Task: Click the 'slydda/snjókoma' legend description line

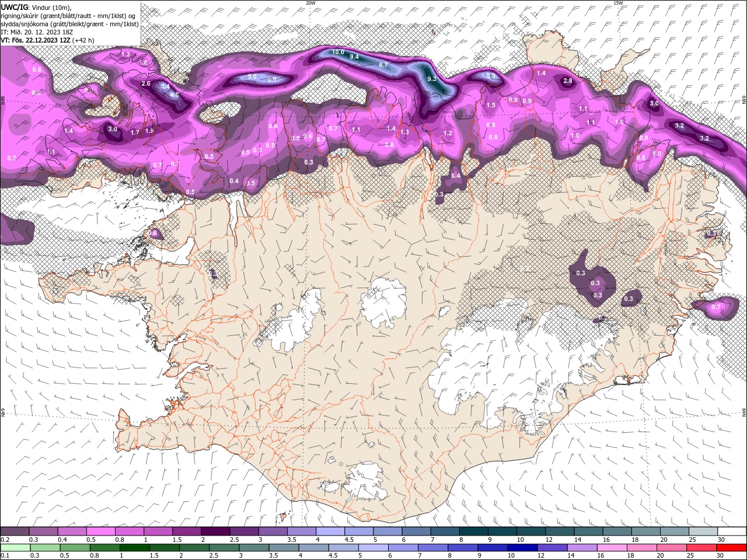Action: pos(69,24)
